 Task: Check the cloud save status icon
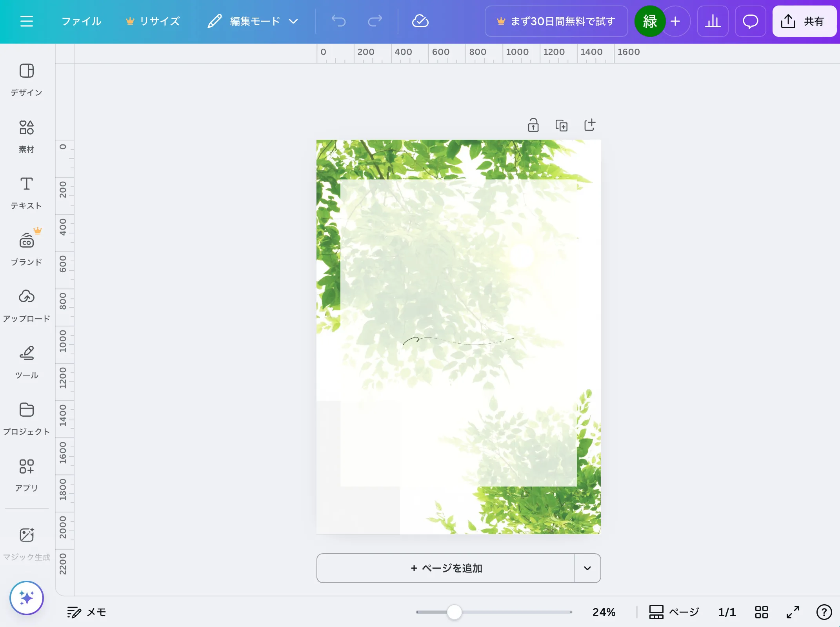420,21
